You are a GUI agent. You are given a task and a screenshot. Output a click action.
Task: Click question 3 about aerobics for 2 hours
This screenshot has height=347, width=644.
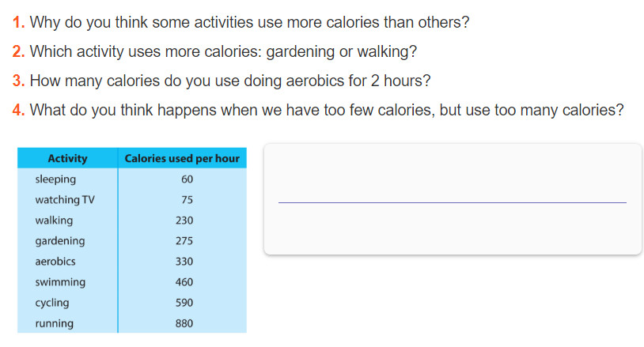(x=222, y=81)
